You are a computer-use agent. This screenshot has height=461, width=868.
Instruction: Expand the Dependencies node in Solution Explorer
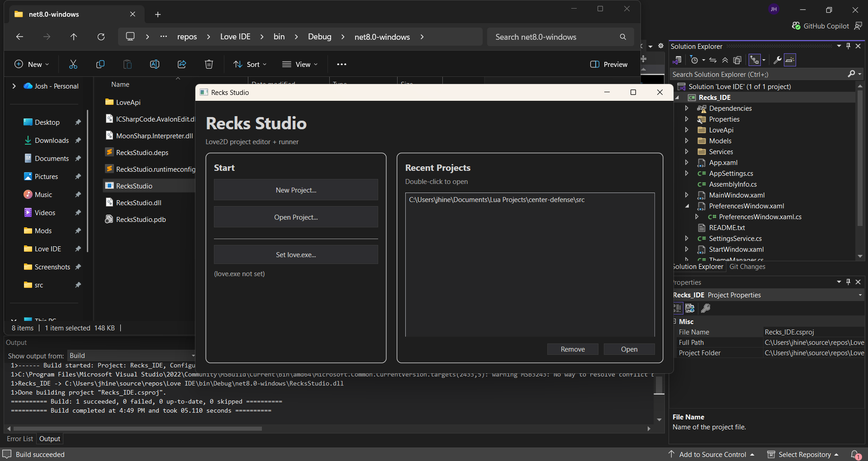click(687, 108)
